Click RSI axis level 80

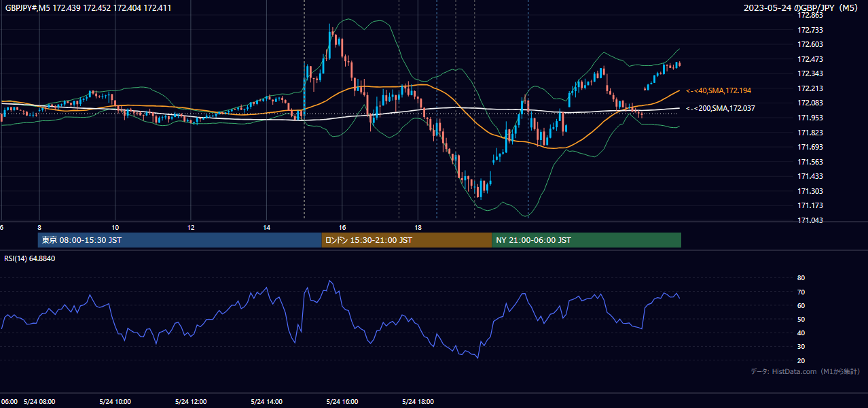[801, 278]
